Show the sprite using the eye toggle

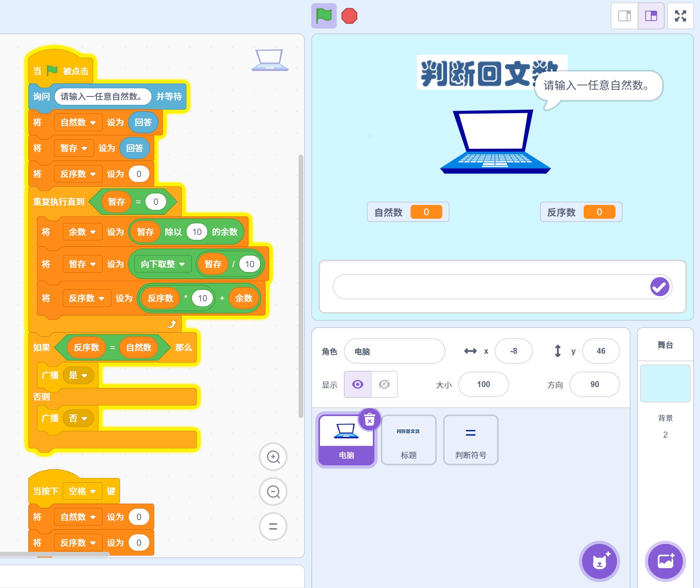tap(358, 384)
